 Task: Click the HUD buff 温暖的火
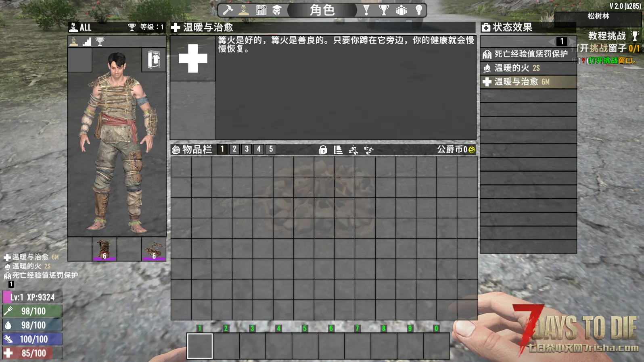27,266
